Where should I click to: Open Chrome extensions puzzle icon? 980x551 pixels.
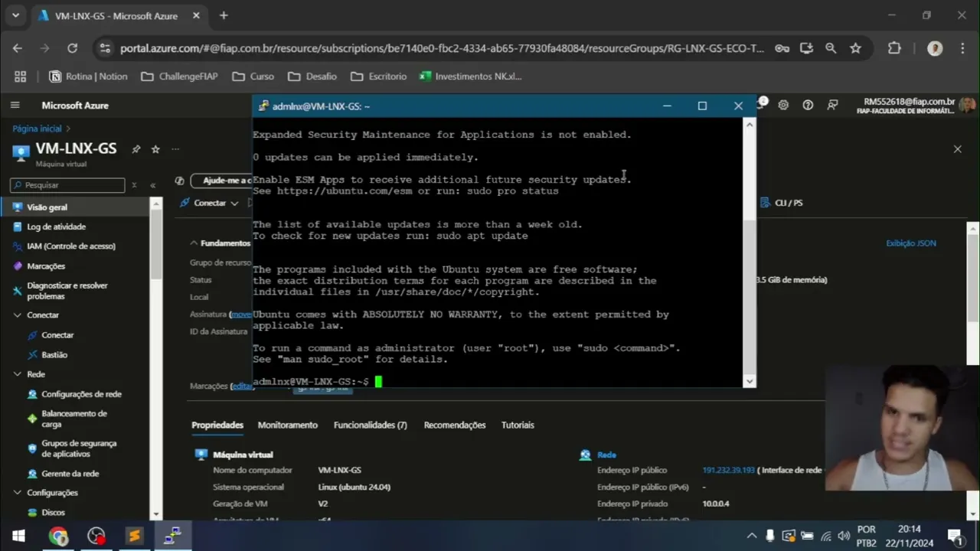894,48
